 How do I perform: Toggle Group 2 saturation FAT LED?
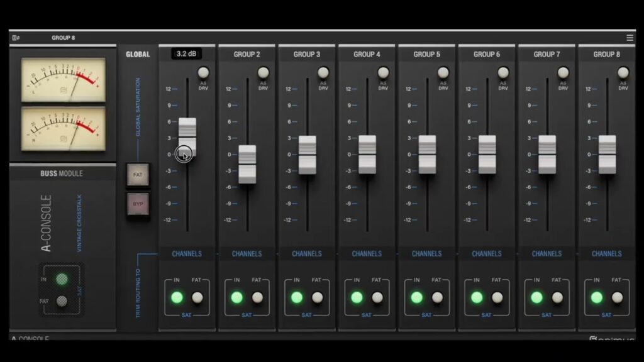257,297
